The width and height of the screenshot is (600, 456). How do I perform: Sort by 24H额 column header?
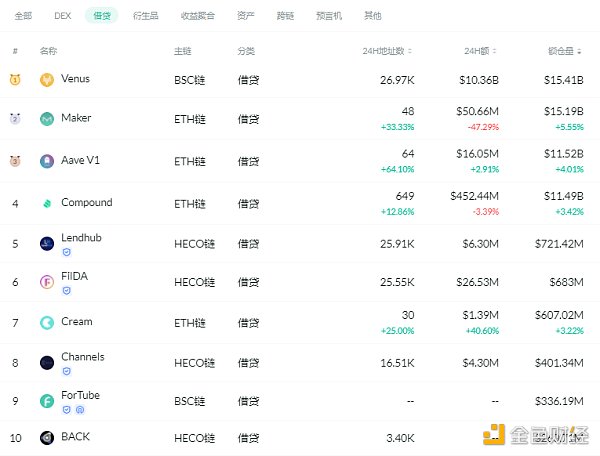(478, 51)
